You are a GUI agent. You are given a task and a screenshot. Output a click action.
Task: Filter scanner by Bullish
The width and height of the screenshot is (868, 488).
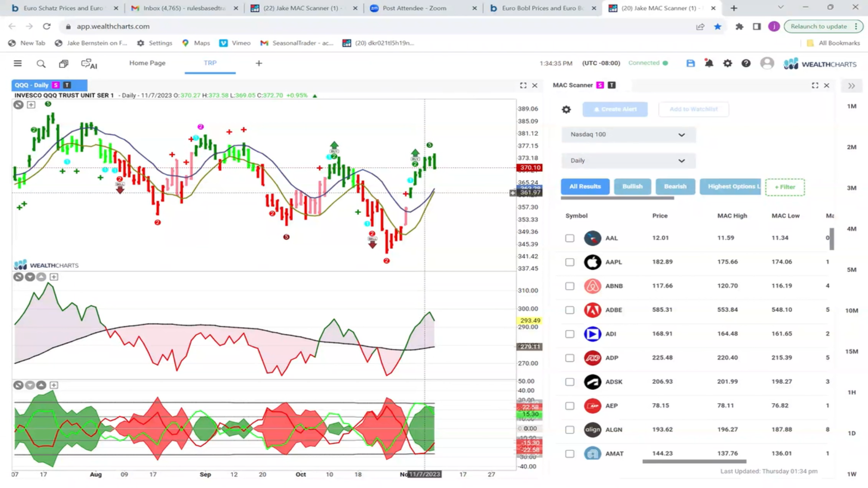632,187
